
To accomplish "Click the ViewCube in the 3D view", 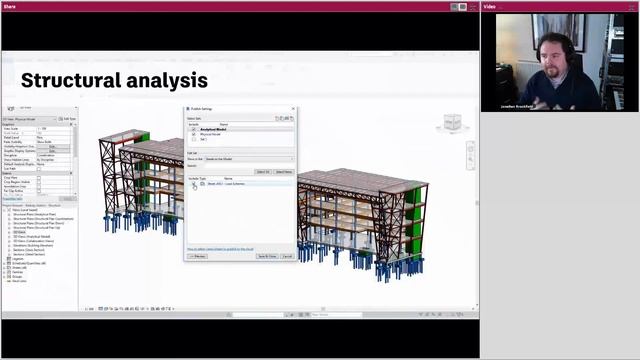I will pyautogui.click(x=452, y=122).
